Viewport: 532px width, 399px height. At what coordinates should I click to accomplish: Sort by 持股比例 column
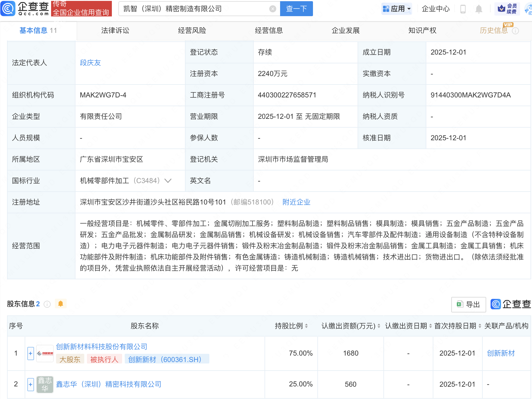(x=306, y=326)
